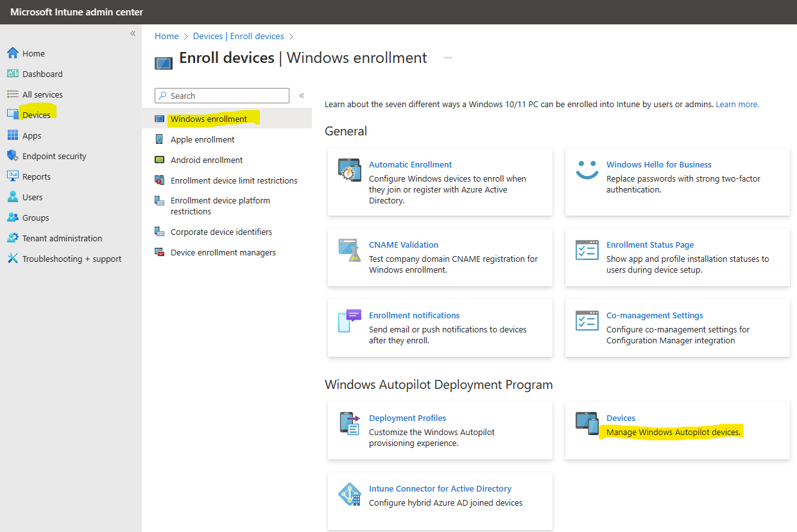
Task: Open the ellipsis menu beside page title
Action: coord(448,58)
